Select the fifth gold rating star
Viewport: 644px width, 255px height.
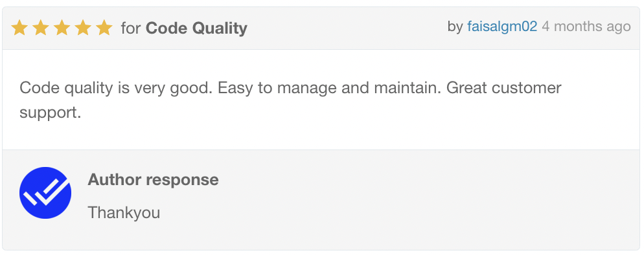tap(104, 28)
